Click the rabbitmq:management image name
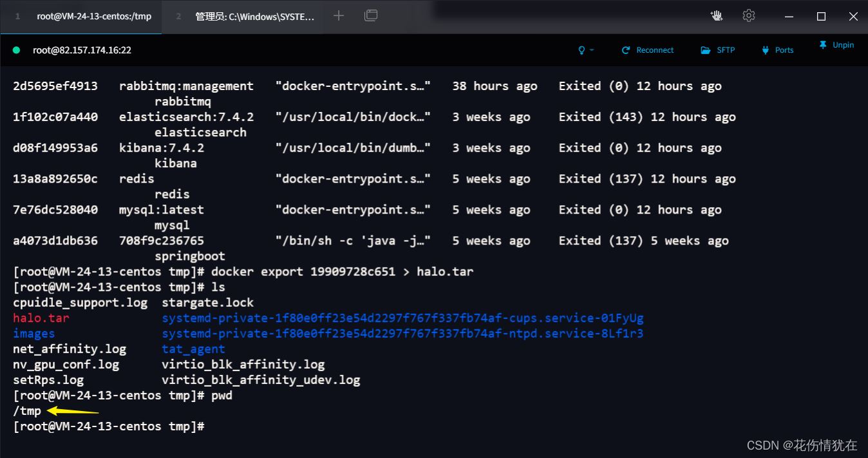This screenshot has width=868, height=458. coord(186,86)
